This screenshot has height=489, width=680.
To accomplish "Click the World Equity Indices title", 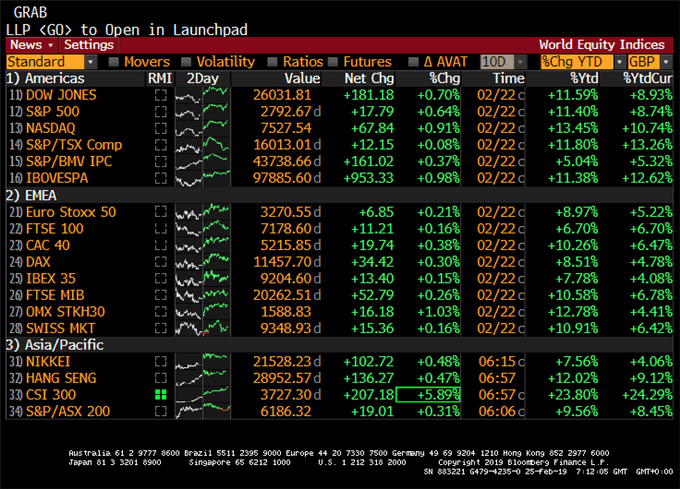I will click(602, 45).
